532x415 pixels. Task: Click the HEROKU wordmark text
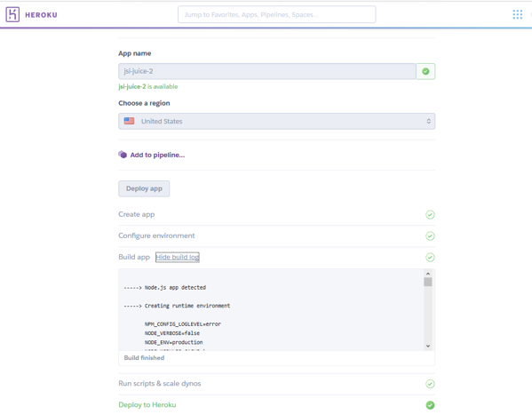coord(41,15)
